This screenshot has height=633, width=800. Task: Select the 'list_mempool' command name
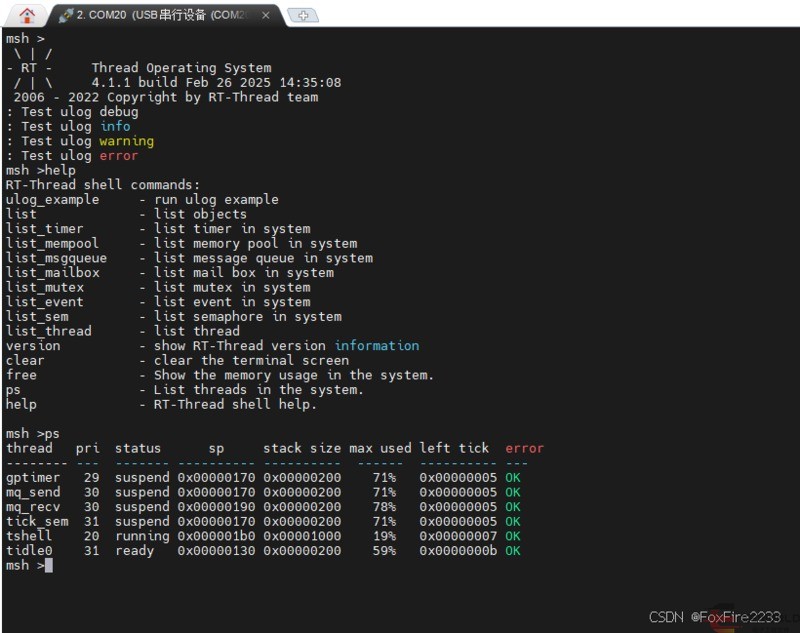click(x=53, y=243)
